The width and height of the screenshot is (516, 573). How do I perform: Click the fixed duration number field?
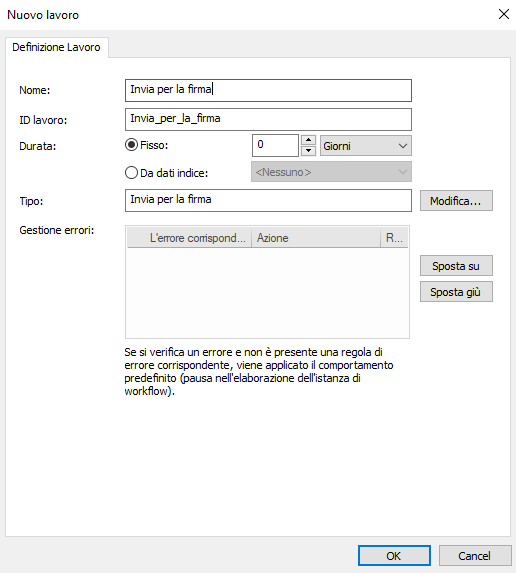[275, 145]
